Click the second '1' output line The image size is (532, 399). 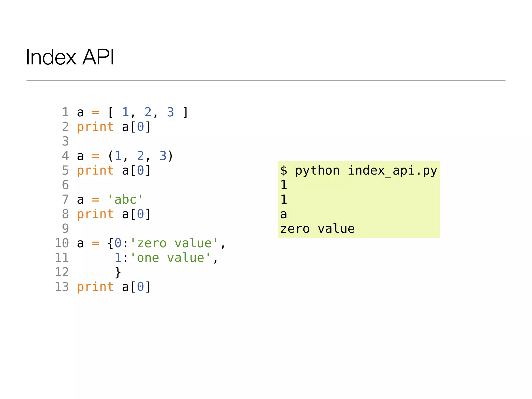click(x=284, y=199)
